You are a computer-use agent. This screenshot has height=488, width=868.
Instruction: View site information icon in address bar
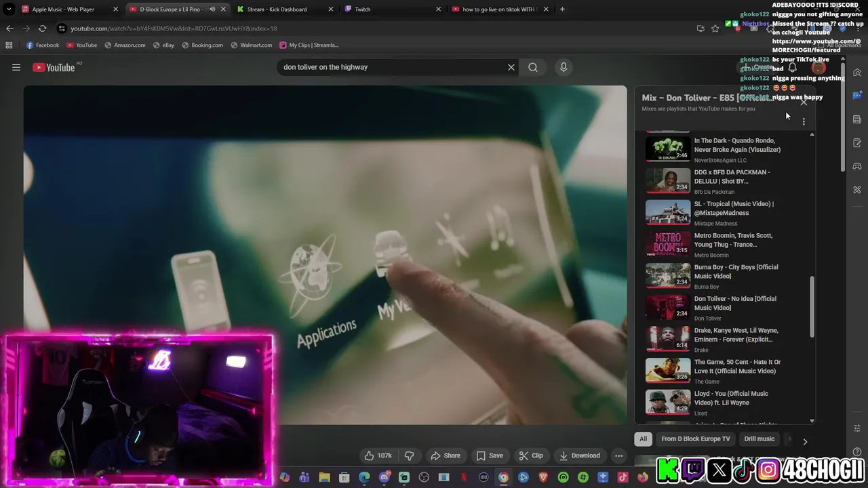pos(62,28)
